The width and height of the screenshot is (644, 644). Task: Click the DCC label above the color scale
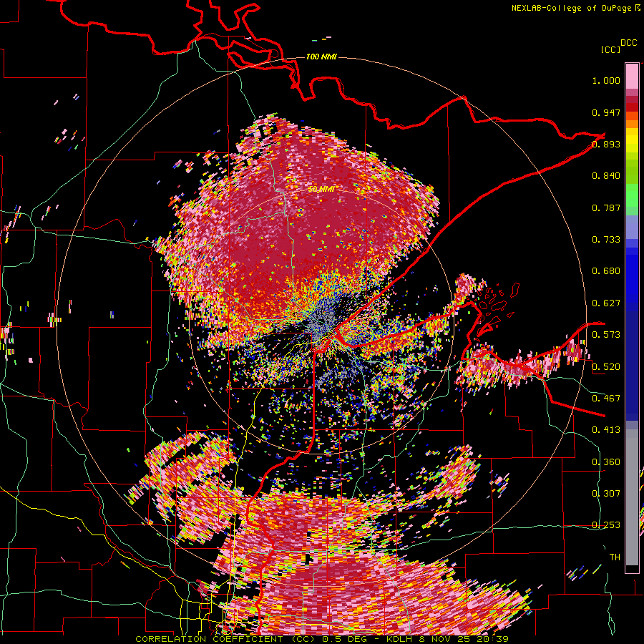tap(628, 43)
